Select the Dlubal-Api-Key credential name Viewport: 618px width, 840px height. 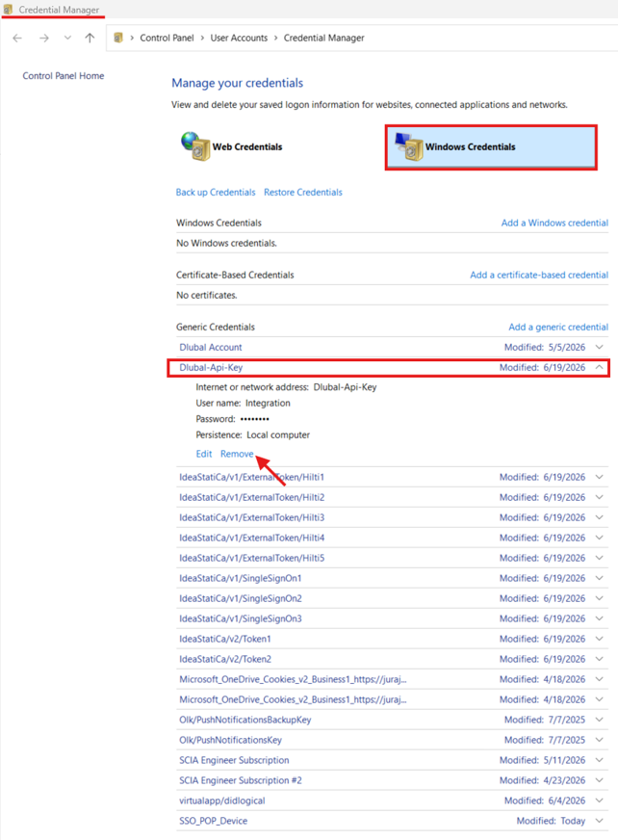(211, 368)
